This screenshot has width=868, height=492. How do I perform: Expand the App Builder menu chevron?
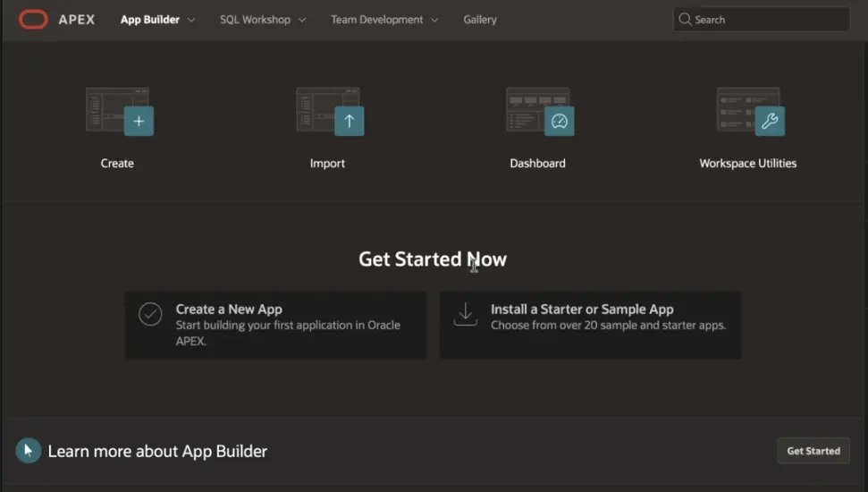[191, 20]
